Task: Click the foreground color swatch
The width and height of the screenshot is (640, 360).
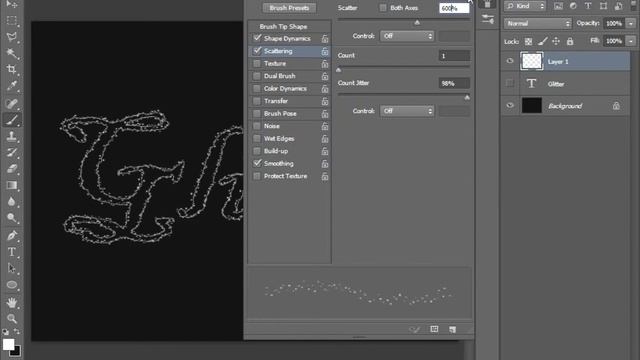Action: tap(8, 344)
